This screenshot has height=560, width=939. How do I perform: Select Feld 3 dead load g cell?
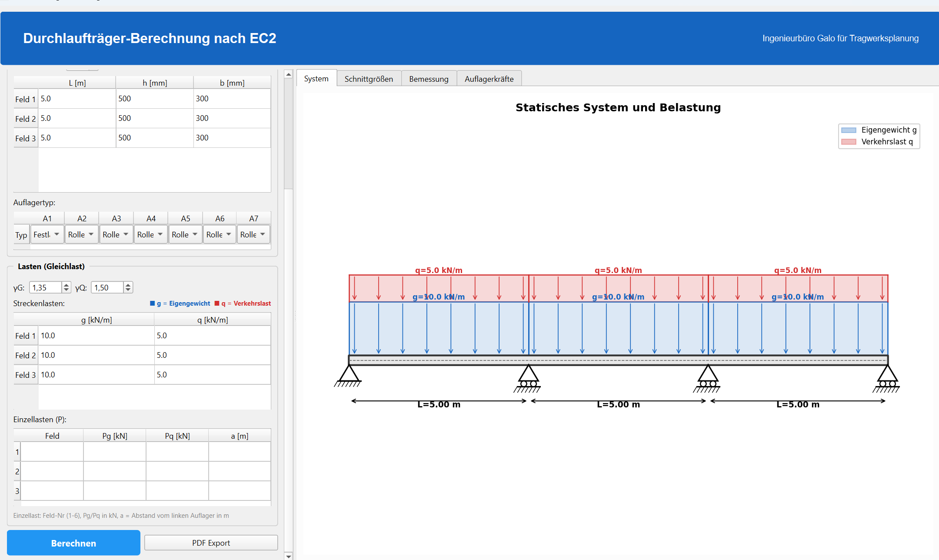97,375
